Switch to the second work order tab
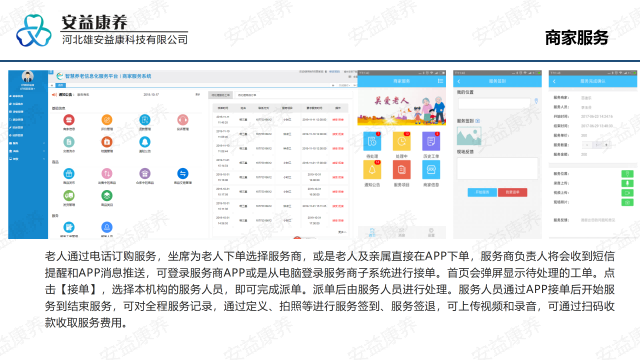Screen dimensions: 640x360 247,95
